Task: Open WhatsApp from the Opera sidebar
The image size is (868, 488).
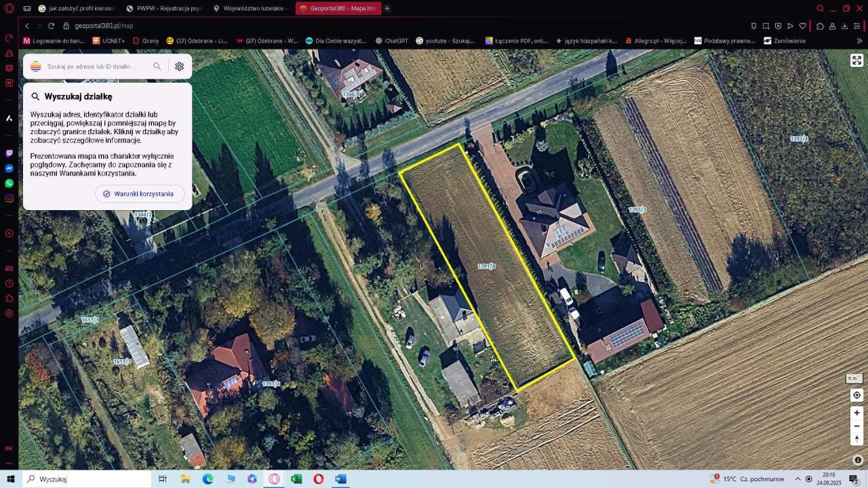Action: 8,183
